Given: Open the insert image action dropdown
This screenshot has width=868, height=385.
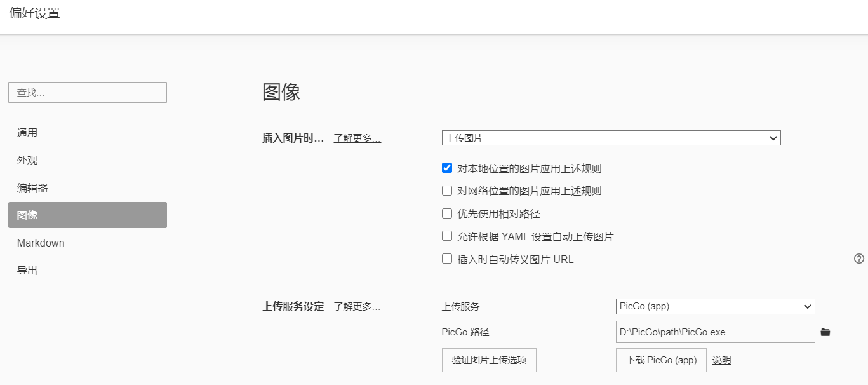Looking at the screenshot, I should [x=611, y=138].
